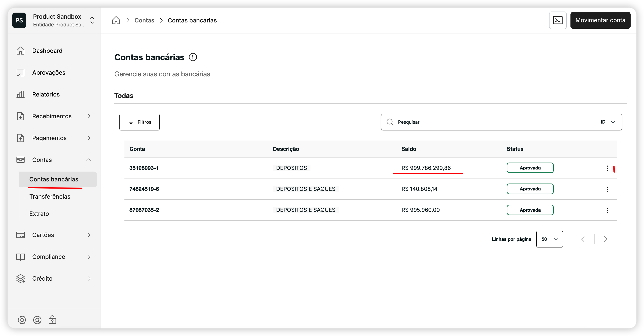Open the Relatórios section
Image resolution: width=644 pixels, height=336 pixels.
pos(46,94)
